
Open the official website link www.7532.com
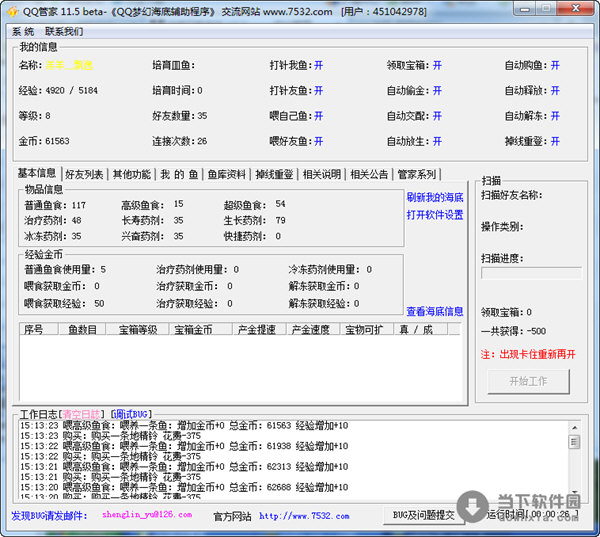click(304, 516)
